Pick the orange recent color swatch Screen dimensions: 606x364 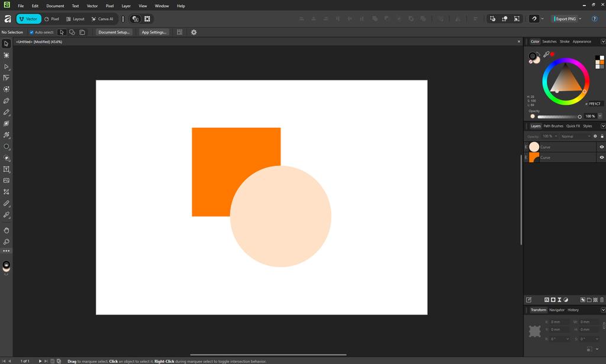602,62
